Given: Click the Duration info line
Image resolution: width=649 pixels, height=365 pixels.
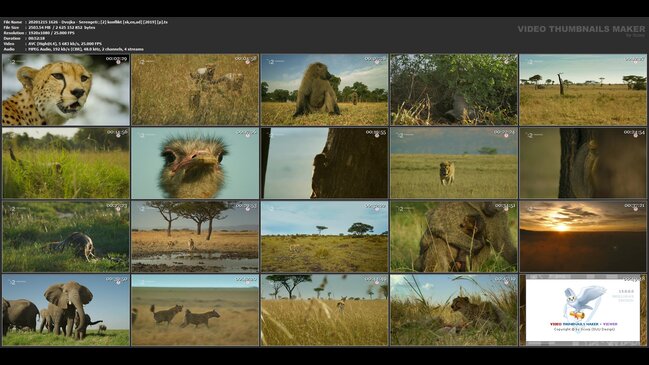Looking at the screenshot, I should (24, 38).
